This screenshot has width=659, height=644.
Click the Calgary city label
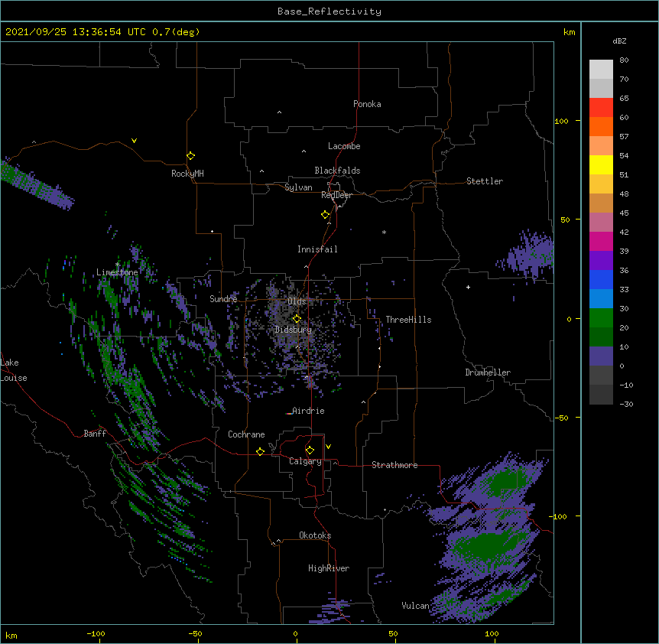pos(305,461)
